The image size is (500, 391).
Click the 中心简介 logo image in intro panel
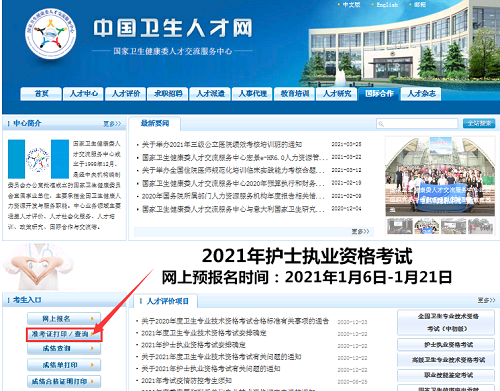click(x=38, y=159)
